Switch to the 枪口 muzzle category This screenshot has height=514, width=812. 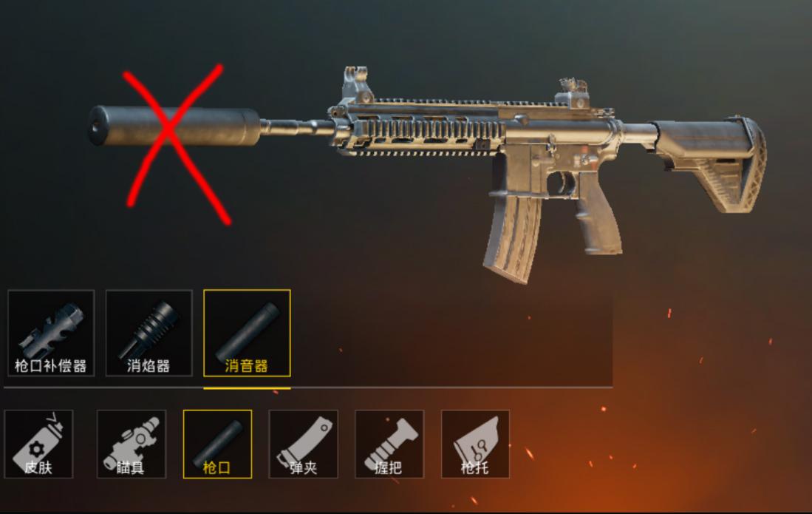pyautogui.click(x=217, y=444)
